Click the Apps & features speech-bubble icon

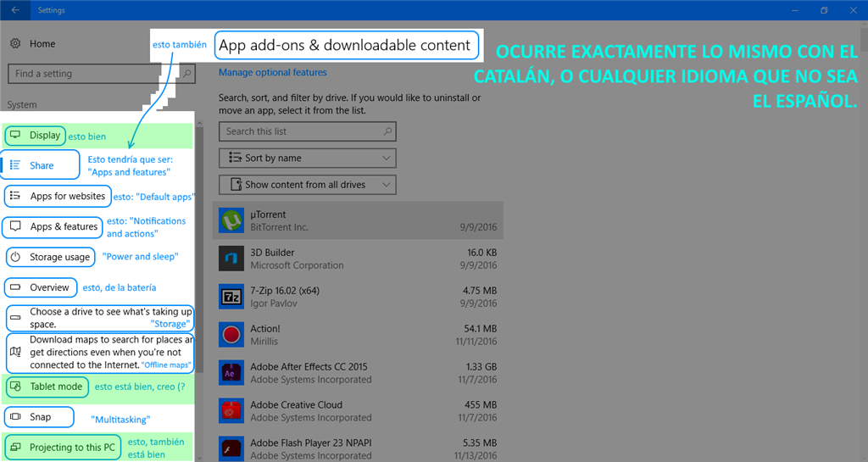click(x=15, y=226)
